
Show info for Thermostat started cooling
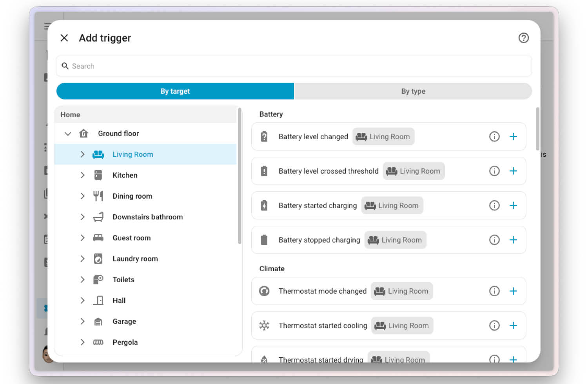coord(494,326)
